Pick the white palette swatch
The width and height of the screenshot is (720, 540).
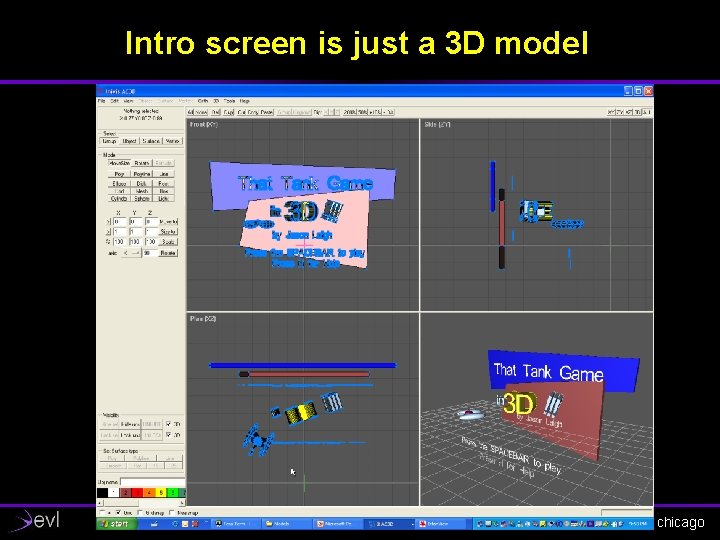pos(113,493)
